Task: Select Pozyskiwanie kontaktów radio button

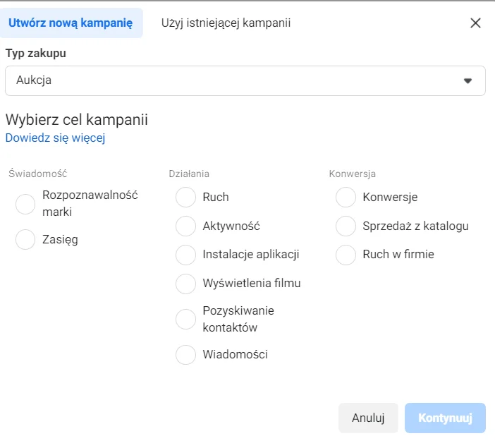Action: 185,319
